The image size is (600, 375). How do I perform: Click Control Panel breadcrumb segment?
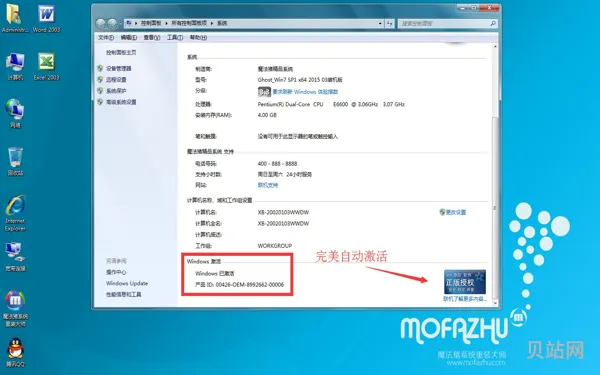(151, 23)
